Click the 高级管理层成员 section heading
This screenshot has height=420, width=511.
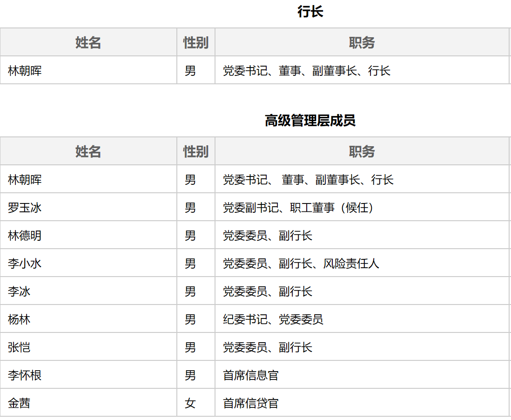[310, 121]
